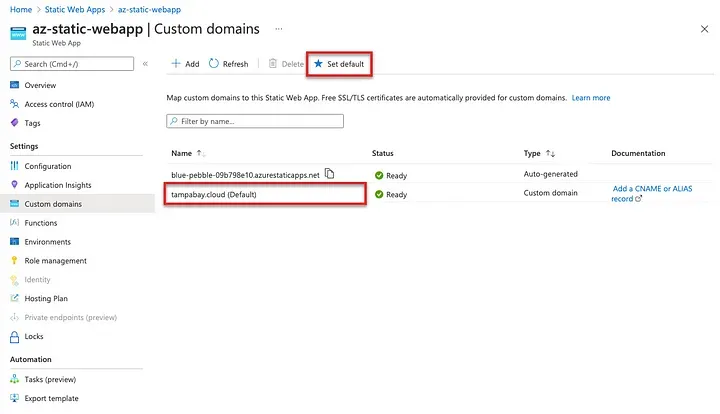Open the Learn more link

[591, 98]
